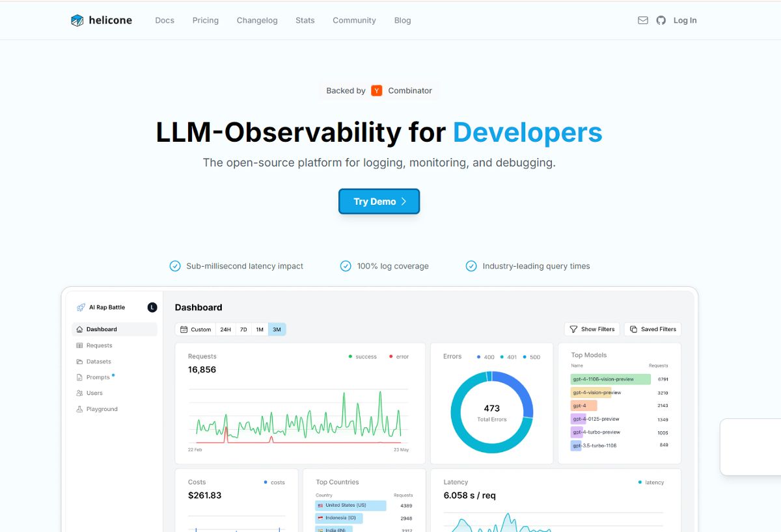Open the Custom date range picker
The width and height of the screenshot is (781, 532).
(195, 330)
